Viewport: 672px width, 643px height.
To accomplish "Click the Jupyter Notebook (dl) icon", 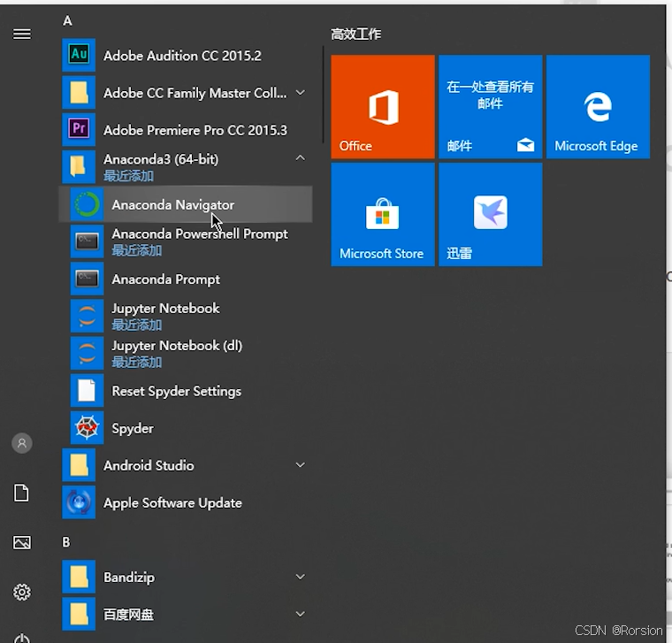I will 87,353.
